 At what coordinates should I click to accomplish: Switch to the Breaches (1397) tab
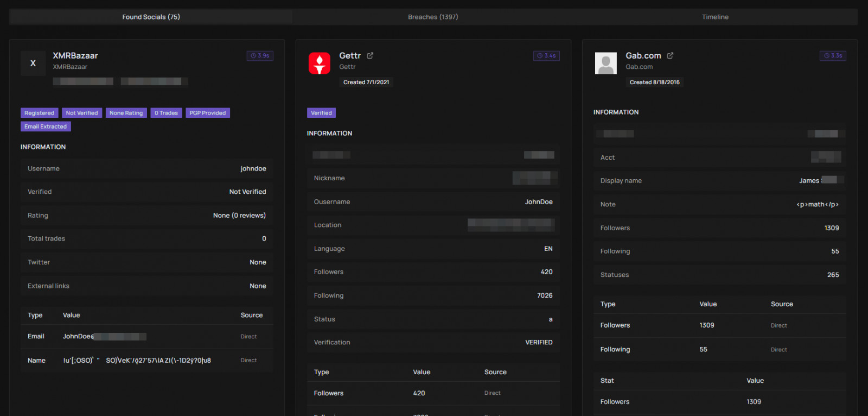(x=433, y=17)
